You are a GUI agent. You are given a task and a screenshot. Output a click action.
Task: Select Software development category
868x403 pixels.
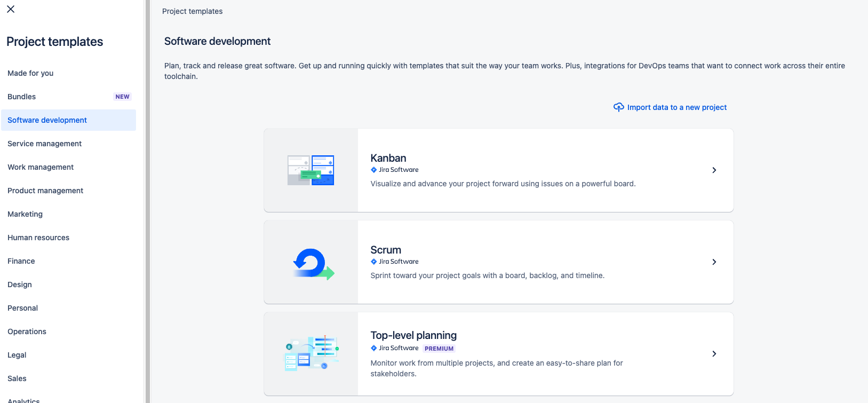point(68,120)
